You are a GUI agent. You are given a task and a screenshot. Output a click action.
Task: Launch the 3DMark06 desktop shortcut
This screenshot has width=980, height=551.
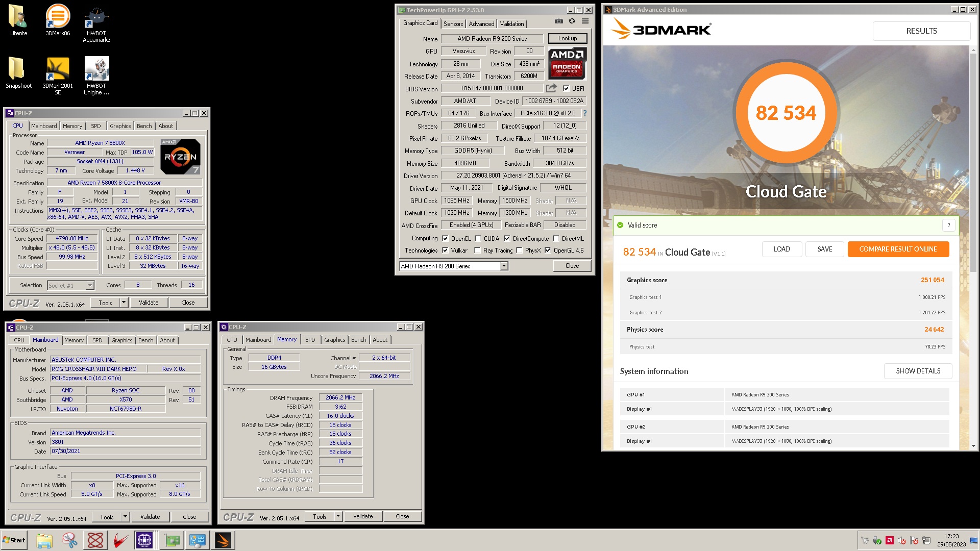click(x=58, y=20)
